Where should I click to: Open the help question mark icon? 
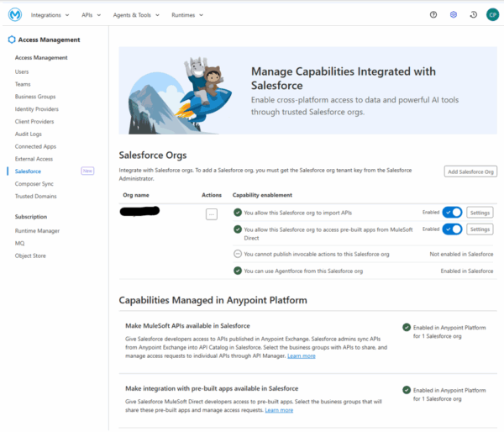coord(433,14)
